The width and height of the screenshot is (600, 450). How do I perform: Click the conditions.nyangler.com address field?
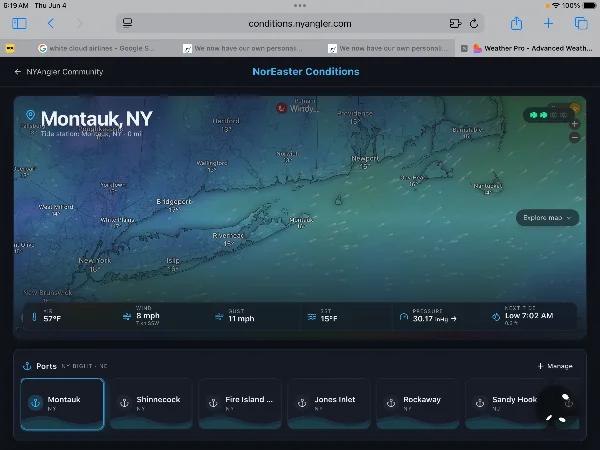[300, 24]
